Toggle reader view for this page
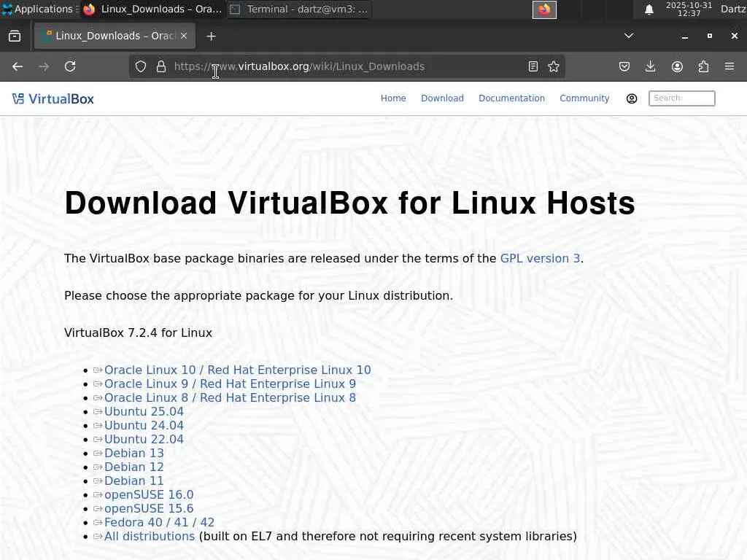The image size is (747, 560). click(533, 66)
